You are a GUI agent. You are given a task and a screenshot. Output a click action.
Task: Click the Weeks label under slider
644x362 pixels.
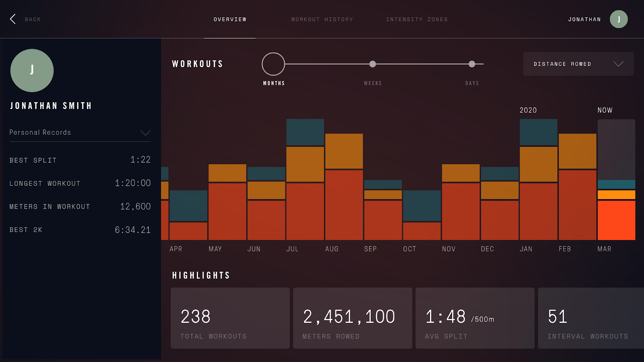373,83
